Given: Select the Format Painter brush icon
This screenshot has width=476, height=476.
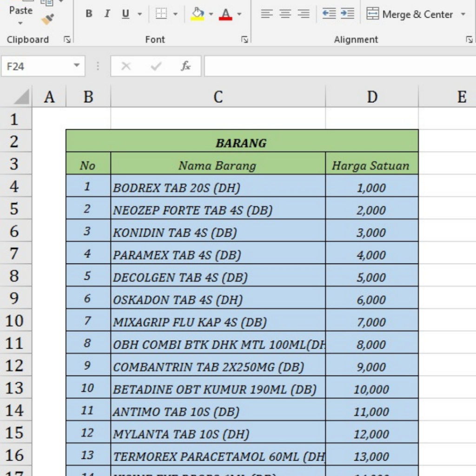Looking at the screenshot, I should point(47,20).
